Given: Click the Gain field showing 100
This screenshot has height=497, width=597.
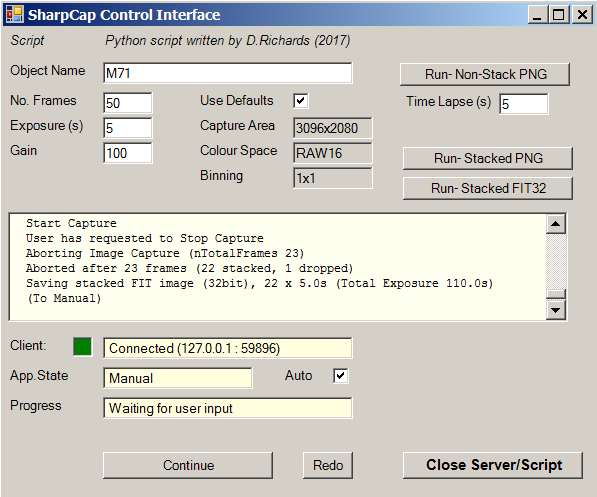Looking at the screenshot, I should (128, 153).
